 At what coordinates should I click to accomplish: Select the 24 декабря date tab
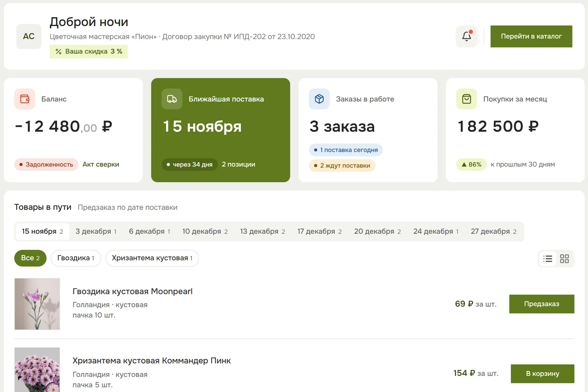point(436,231)
